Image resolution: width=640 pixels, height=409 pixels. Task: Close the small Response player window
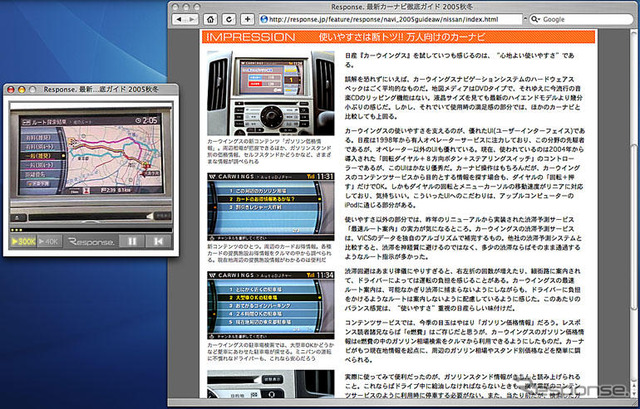point(11,89)
